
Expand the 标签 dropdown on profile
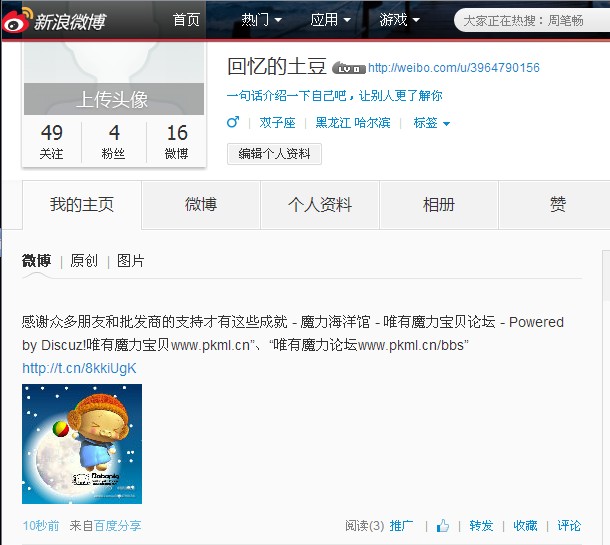click(431, 123)
